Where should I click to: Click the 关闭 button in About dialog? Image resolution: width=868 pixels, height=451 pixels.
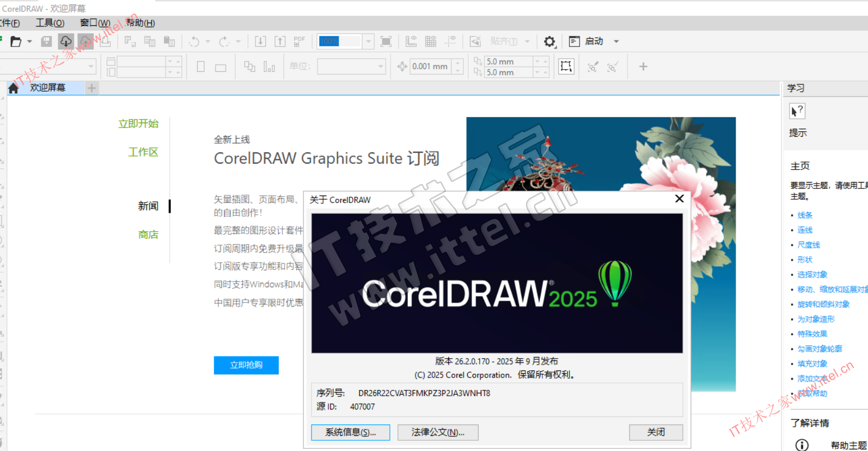pyautogui.click(x=656, y=432)
